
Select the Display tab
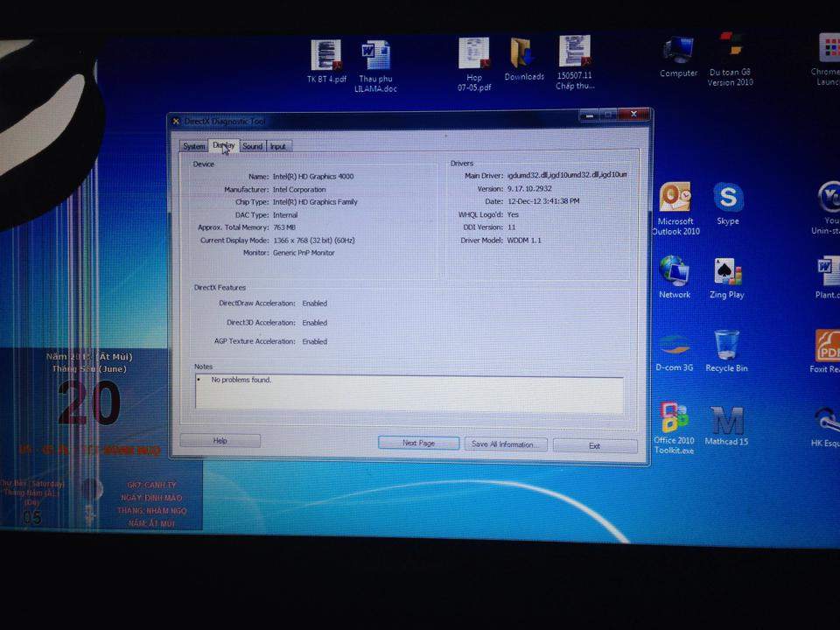[223, 145]
